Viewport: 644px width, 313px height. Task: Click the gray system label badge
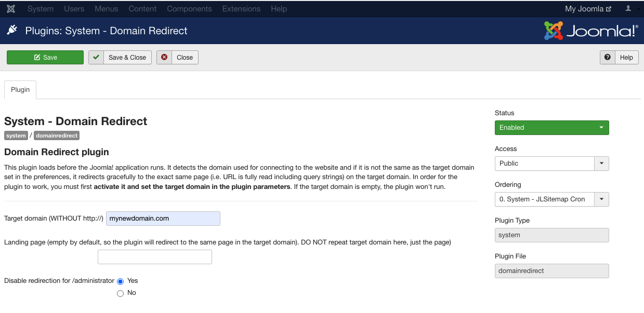pyautogui.click(x=16, y=135)
